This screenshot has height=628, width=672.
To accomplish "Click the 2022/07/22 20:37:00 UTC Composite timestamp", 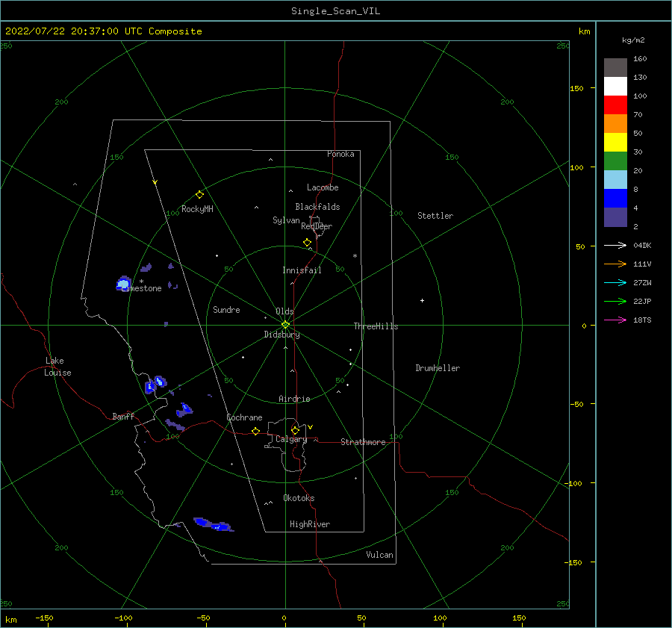I will [x=104, y=31].
